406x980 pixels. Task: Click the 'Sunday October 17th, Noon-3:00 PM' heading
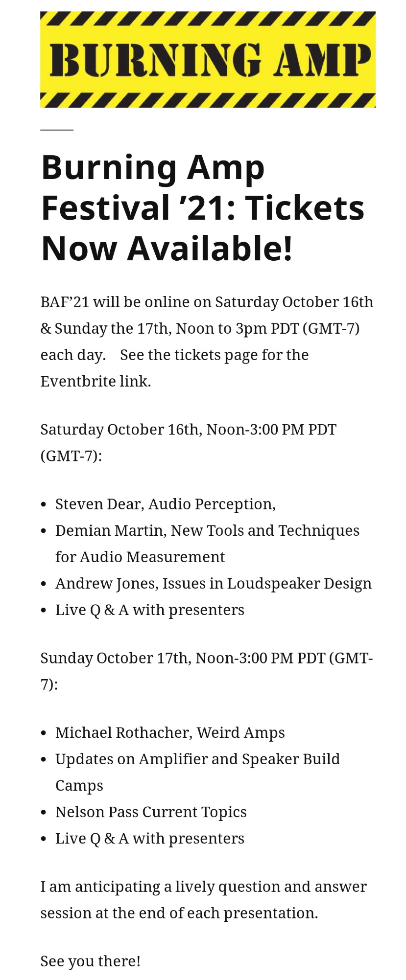(206, 671)
